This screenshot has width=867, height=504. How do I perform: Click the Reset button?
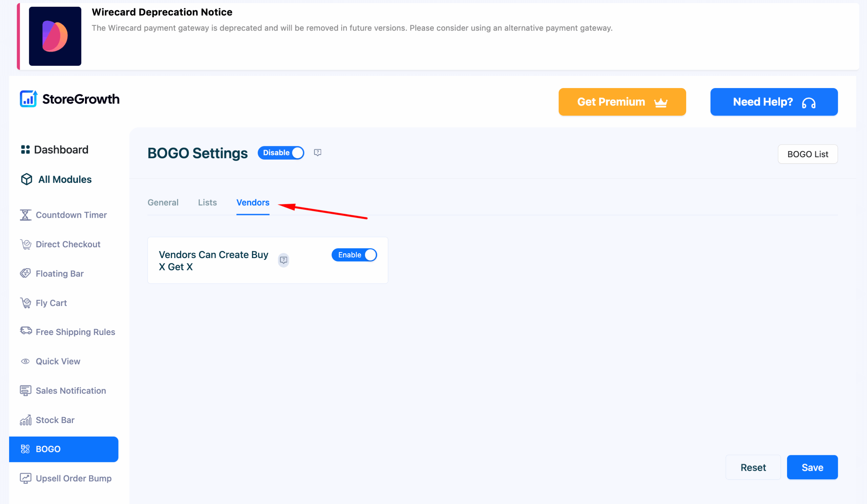[753, 467]
